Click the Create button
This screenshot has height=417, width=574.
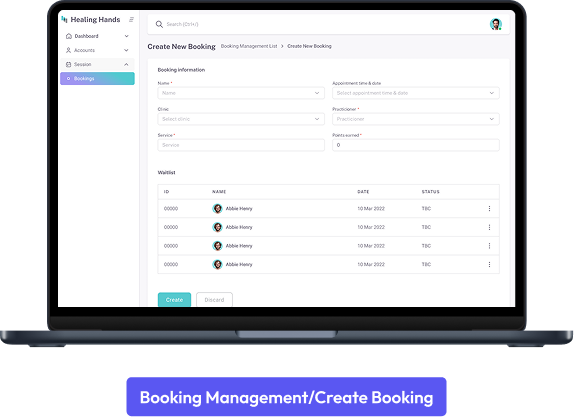click(174, 299)
